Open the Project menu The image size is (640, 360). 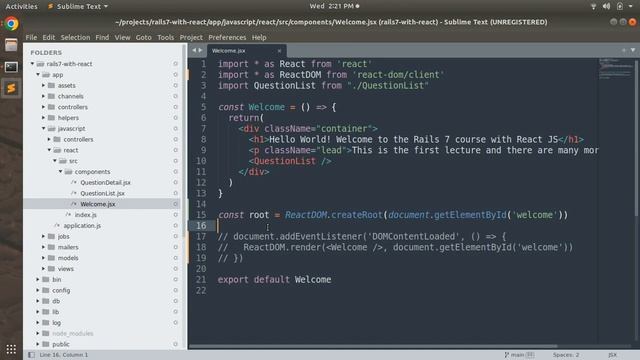[x=191, y=37]
